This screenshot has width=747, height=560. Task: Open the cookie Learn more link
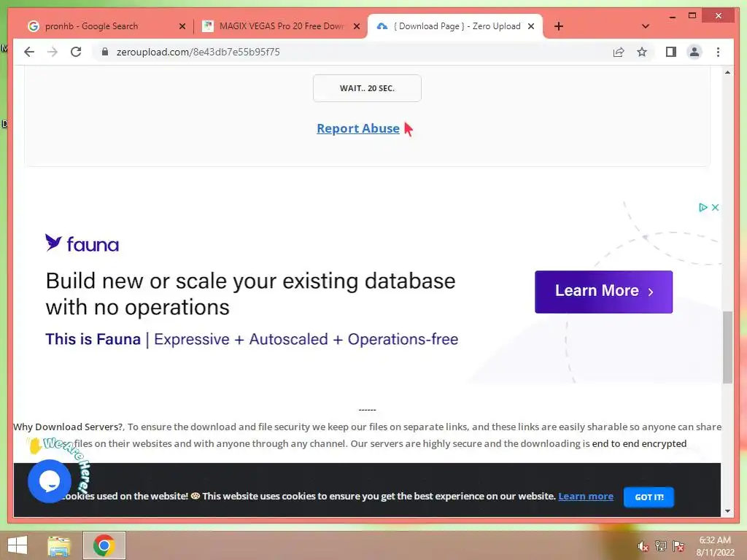586,496
